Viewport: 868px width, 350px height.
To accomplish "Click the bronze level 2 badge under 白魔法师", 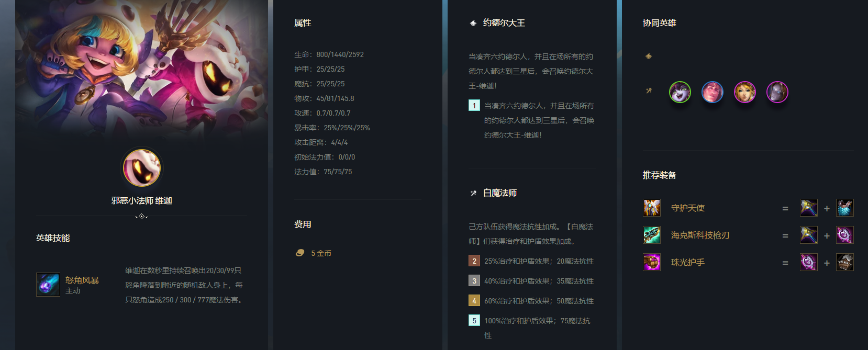I will [x=474, y=261].
